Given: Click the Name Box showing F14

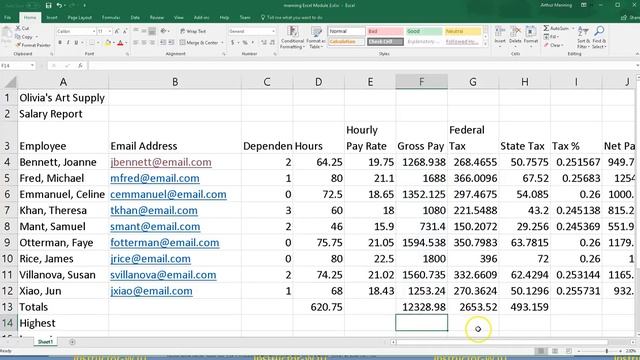Looking at the screenshot, I should click(18, 65).
